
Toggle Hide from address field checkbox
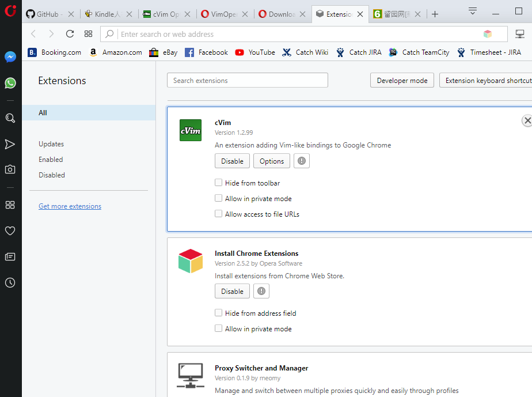coord(219,313)
